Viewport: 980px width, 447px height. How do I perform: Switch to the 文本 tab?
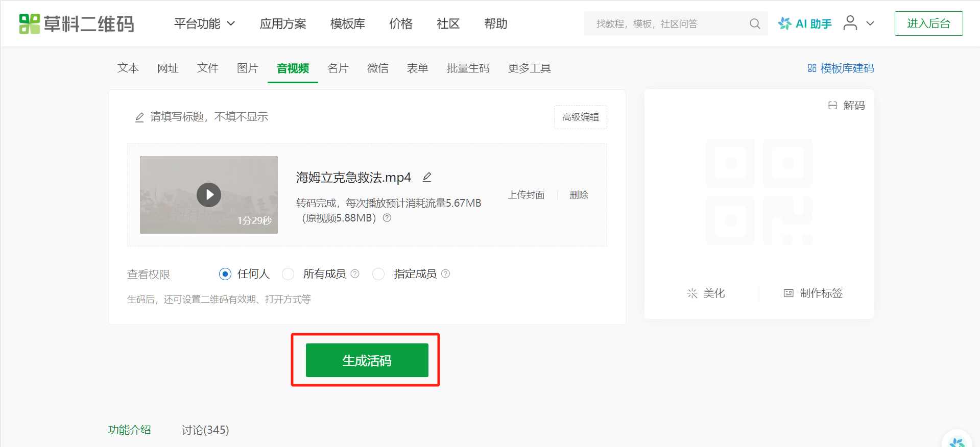click(128, 68)
